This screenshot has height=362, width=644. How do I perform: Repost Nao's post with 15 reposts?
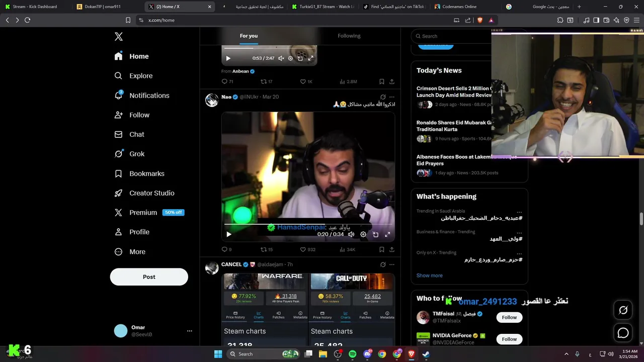pos(266,249)
